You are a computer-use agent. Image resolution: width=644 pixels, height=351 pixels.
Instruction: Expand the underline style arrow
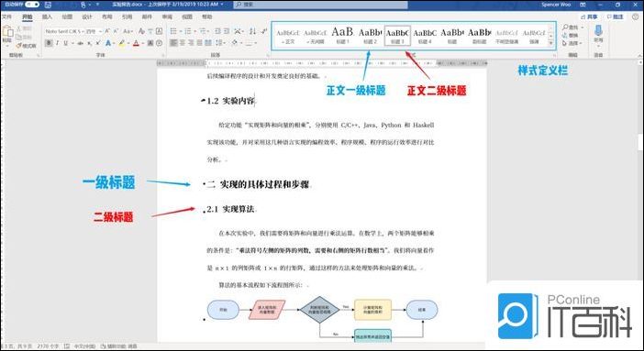[x=72, y=43]
